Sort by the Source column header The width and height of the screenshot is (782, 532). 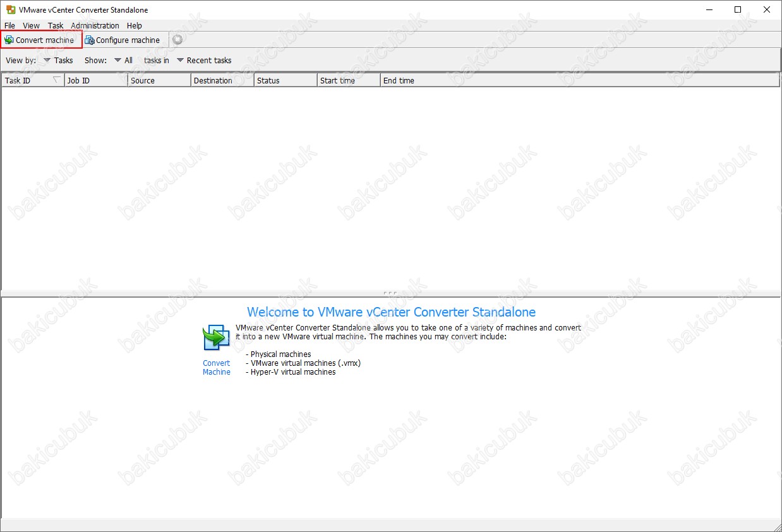159,80
